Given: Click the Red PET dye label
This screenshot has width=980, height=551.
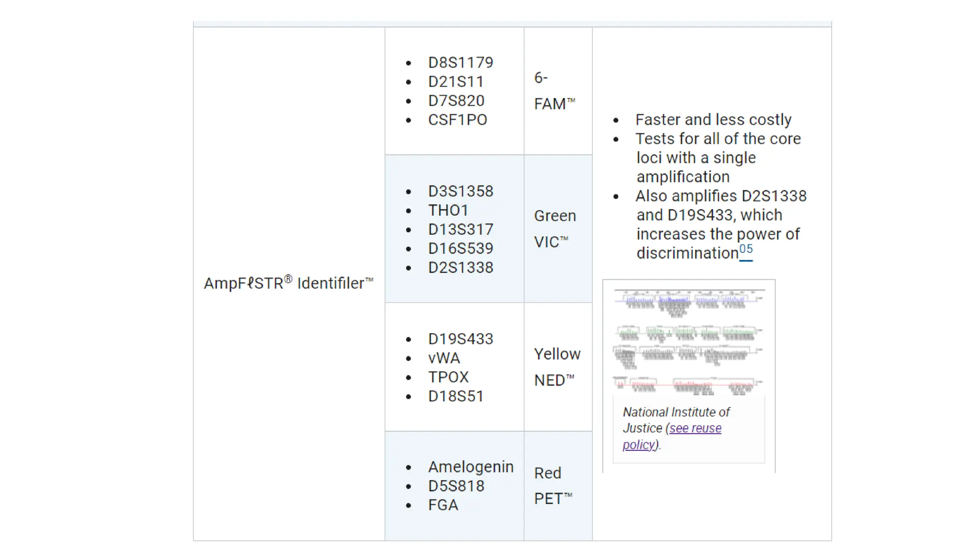Looking at the screenshot, I should tap(553, 486).
